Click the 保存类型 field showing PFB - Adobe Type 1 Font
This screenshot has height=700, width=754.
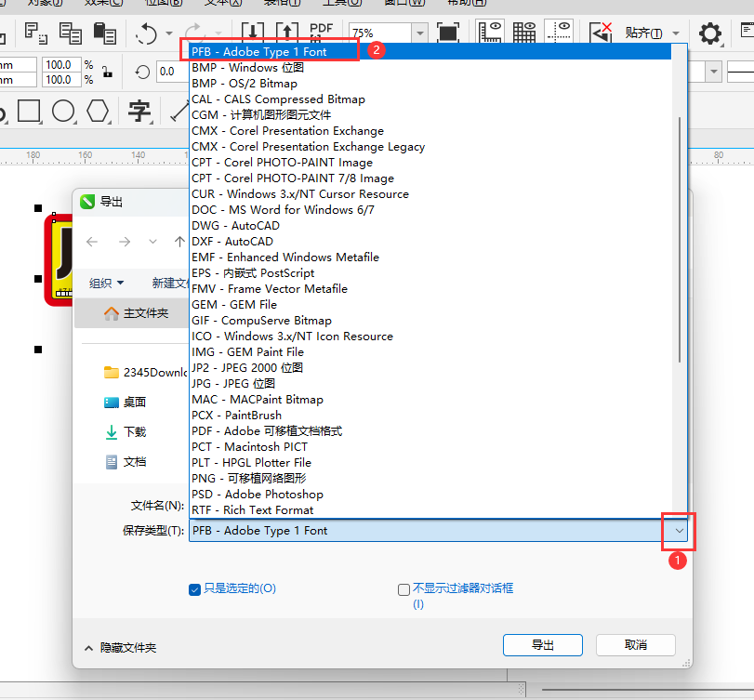[x=438, y=531]
